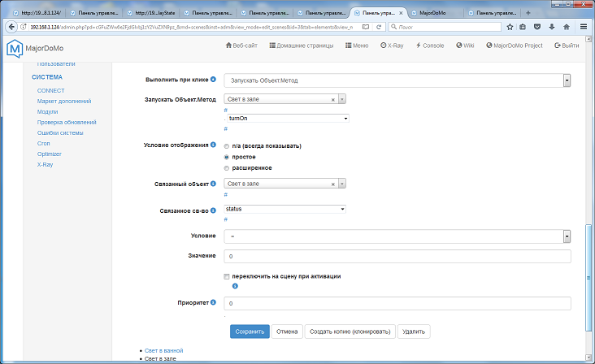This screenshot has width=595, height=364.
Task: Click Создать копию (клонировать) button
Action: [x=350, y=331]
